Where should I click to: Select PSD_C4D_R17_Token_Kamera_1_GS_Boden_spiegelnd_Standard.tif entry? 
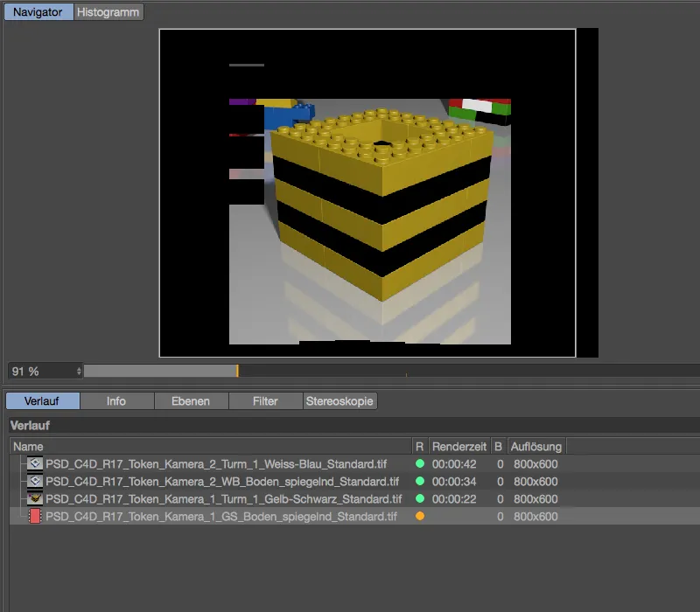pos(221,516)
